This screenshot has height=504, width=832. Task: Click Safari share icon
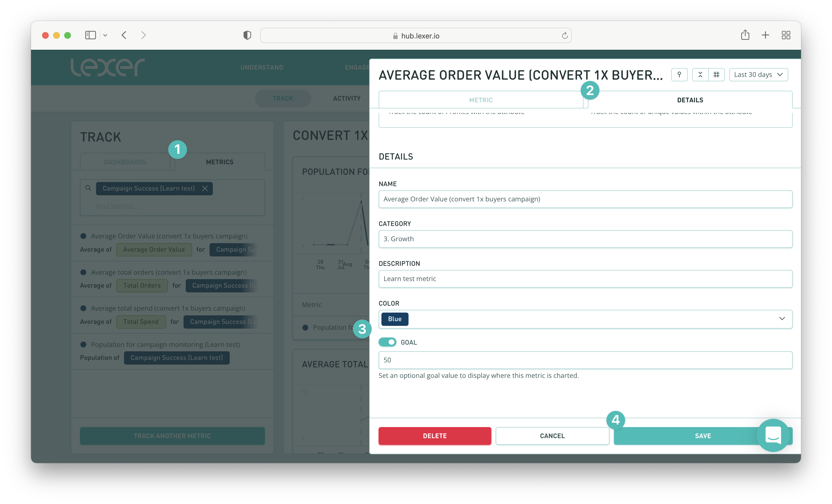pyautogui.click(x=745, y=35)
